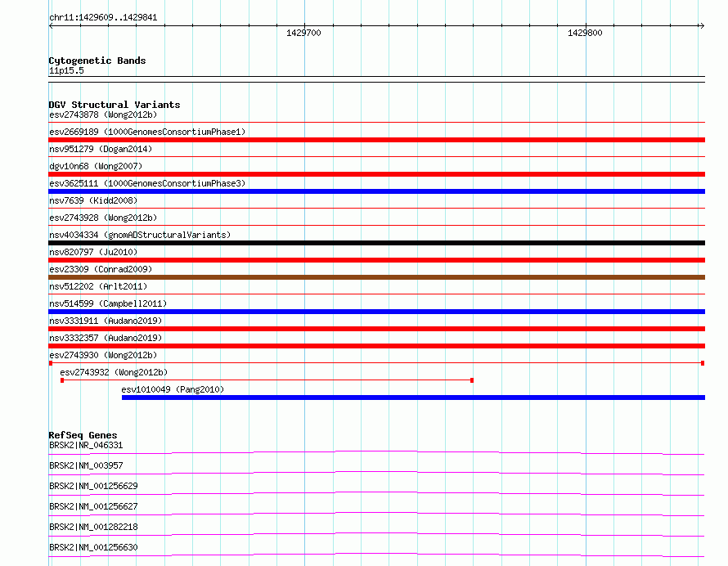Click the nsv514599 (Campbell2011) label
Viewport: 728px width, 566px height.
click(x=108, y=303)
